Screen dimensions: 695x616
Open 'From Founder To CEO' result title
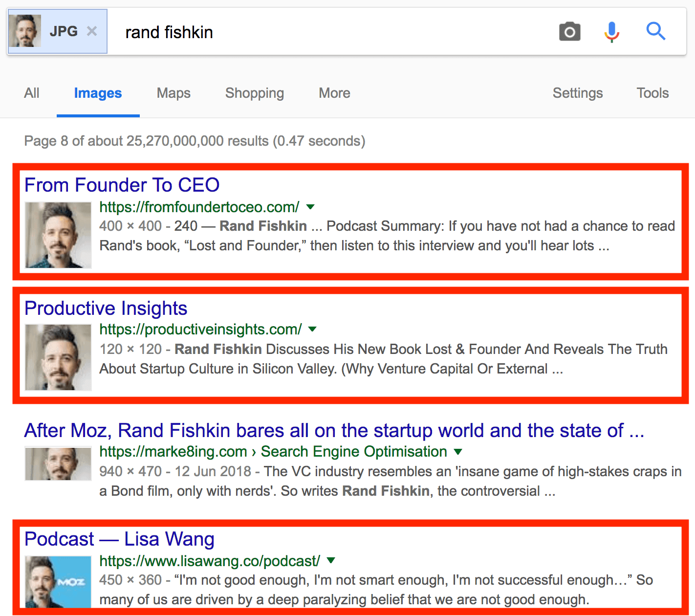click(x=122, y=185)
